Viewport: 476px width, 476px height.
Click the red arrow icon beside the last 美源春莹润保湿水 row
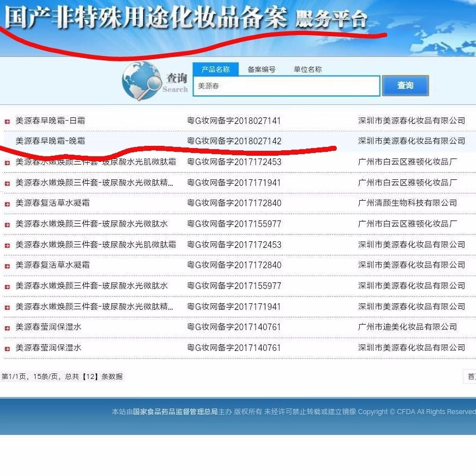7,348
